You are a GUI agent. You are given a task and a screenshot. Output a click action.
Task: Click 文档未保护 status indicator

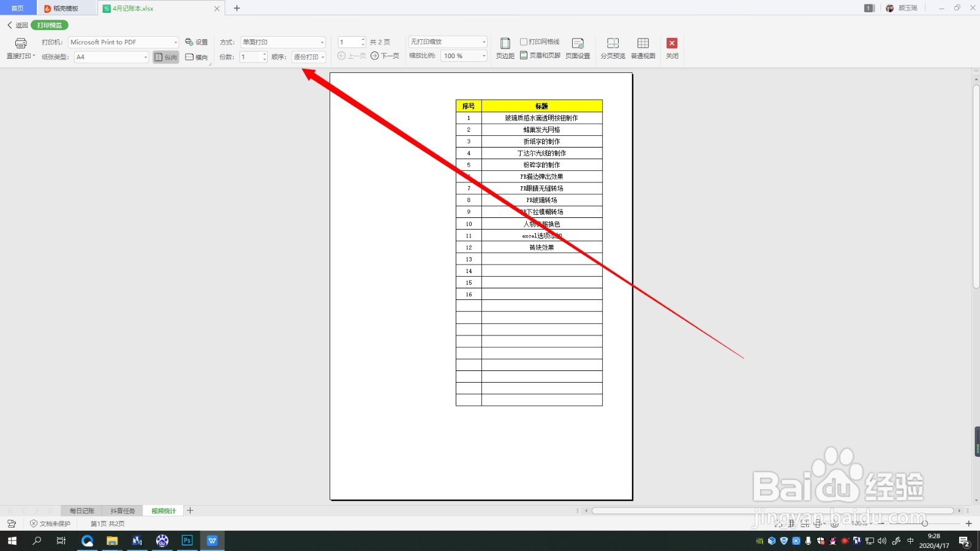click(50, 523)
